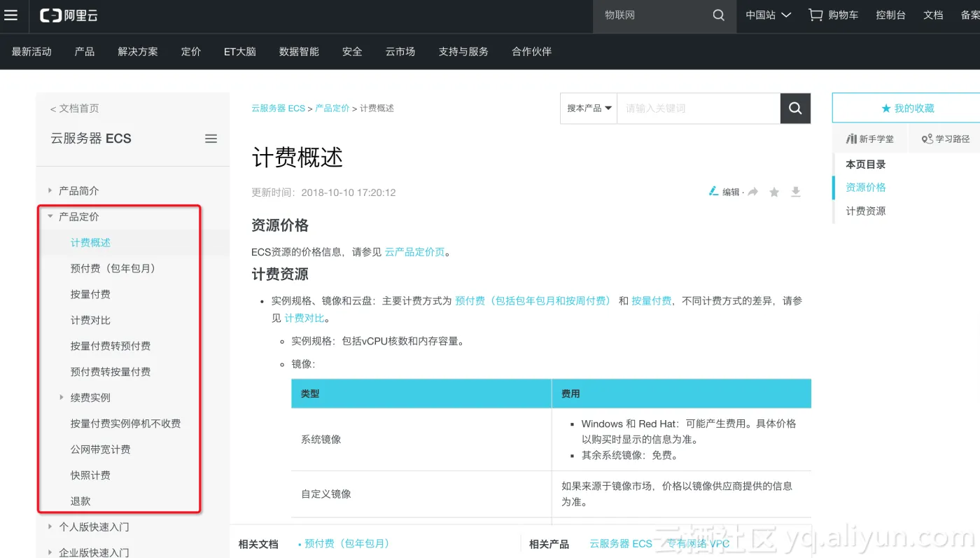Jump to 资源价格 in page contents
980x558 pixels.
(866, 187)
